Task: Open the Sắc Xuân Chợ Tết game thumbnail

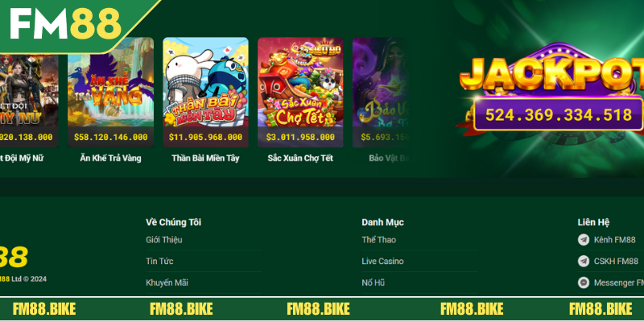Action: (x=300, y=93)
